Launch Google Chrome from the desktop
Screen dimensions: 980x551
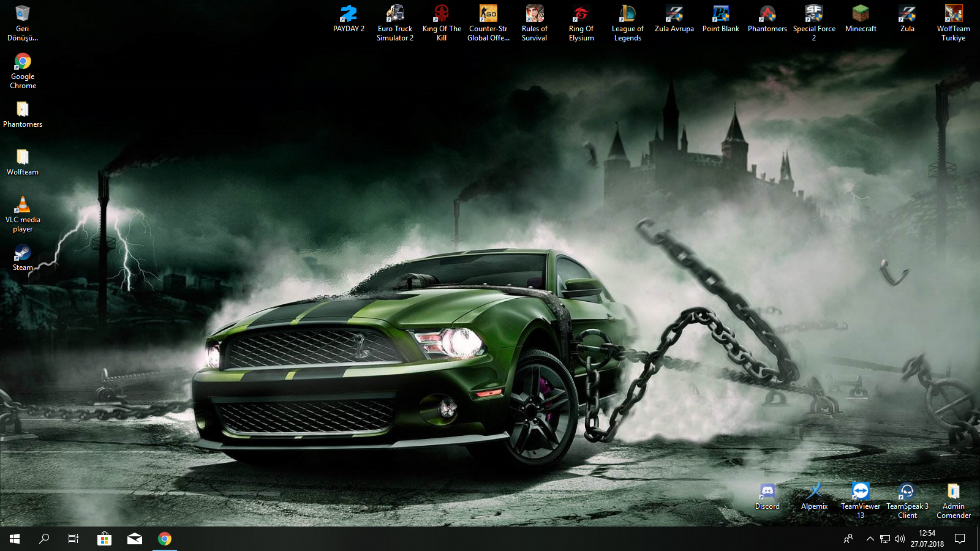23,70
